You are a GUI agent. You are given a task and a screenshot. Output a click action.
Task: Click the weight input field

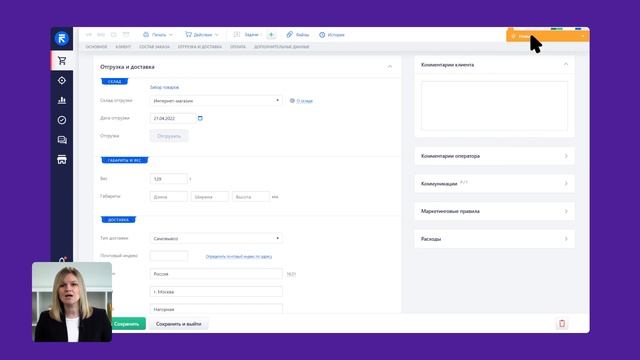click(x=169, y=179)
